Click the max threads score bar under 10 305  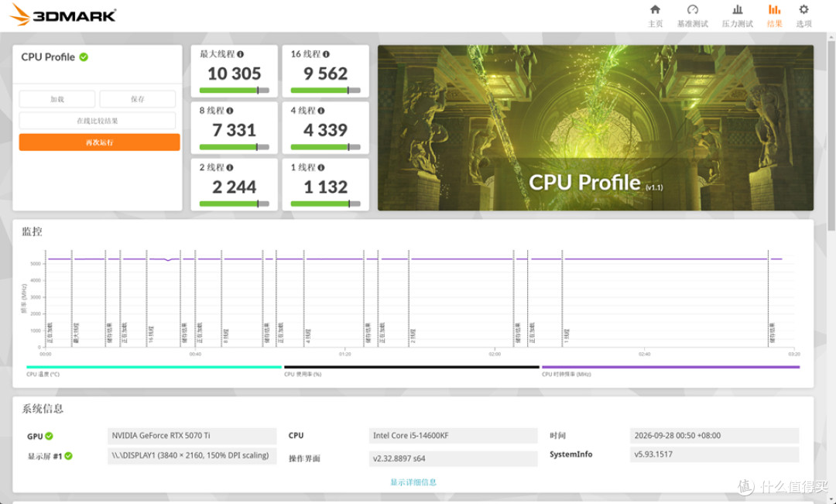tap(234, 91)
